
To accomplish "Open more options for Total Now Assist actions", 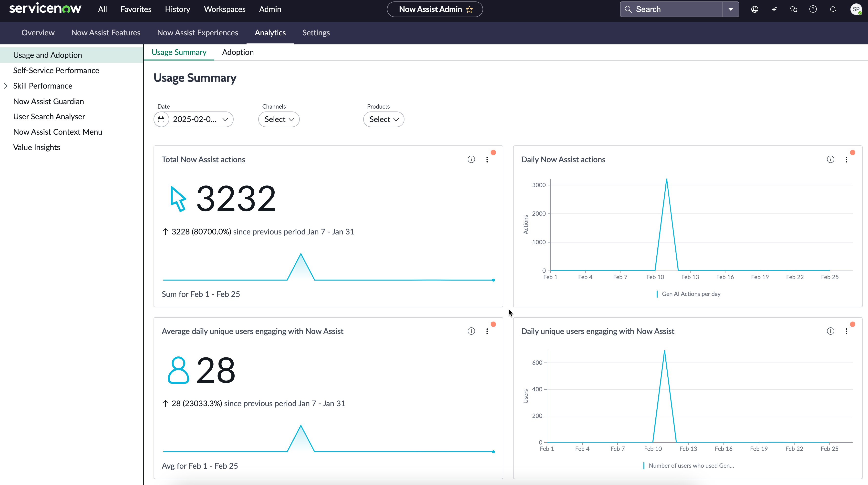I will (x=487, y=159).
